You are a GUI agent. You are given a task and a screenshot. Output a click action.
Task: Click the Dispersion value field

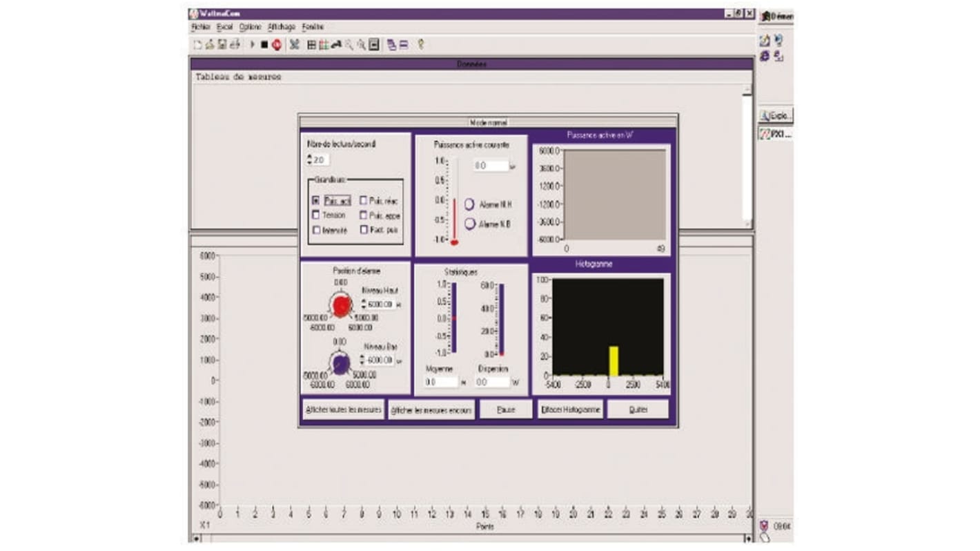[493, 382]
